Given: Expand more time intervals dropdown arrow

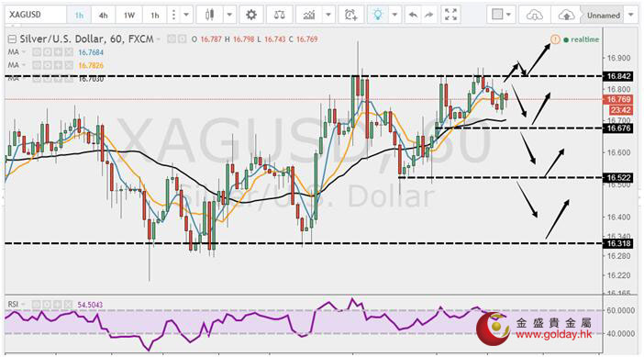Looking at the screenshot, I should pyautogui.click(x=186, y=16).
